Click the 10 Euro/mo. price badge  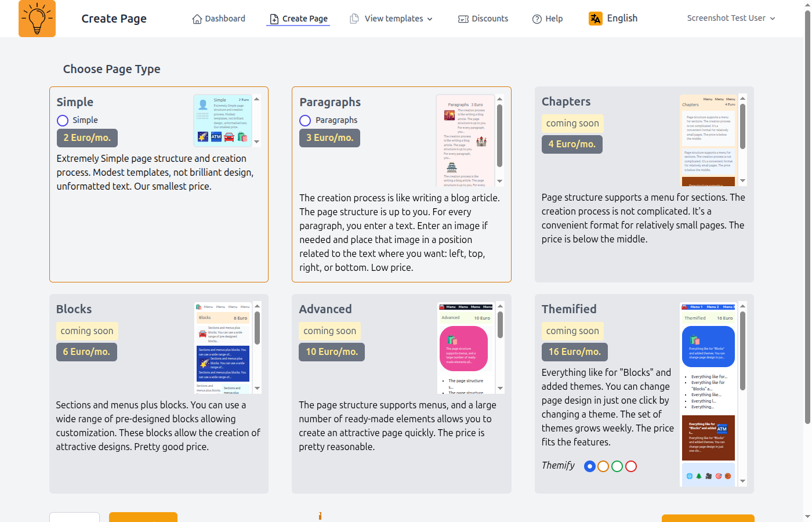point(332,352)
